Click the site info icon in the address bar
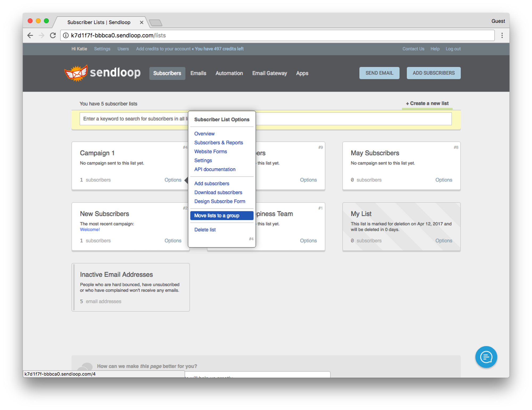 tap(65, 35)
